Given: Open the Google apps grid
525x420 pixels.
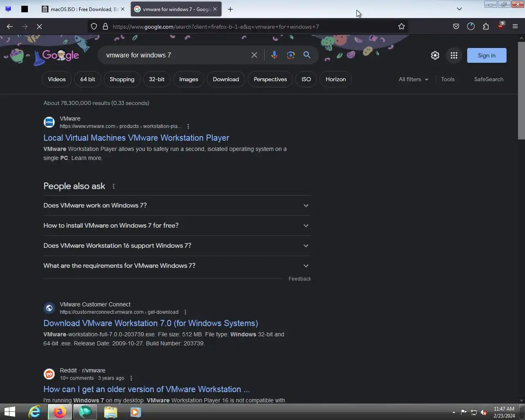Looking at the screenshot, I should tap(454, 55).
